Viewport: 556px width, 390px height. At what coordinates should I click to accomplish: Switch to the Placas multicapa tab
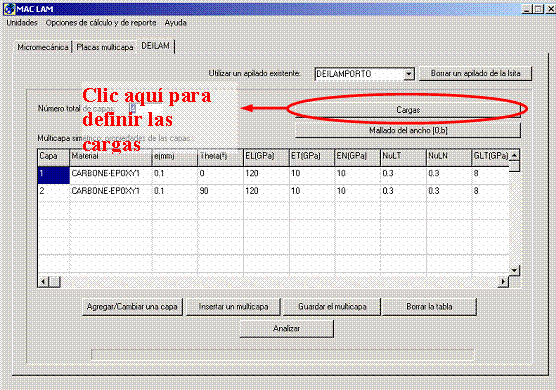(105, 47)
